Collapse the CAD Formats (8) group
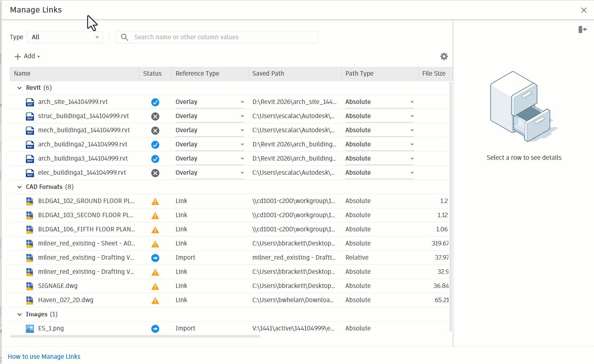This screenshot has height=364, width=594. (x=19, y=187)
